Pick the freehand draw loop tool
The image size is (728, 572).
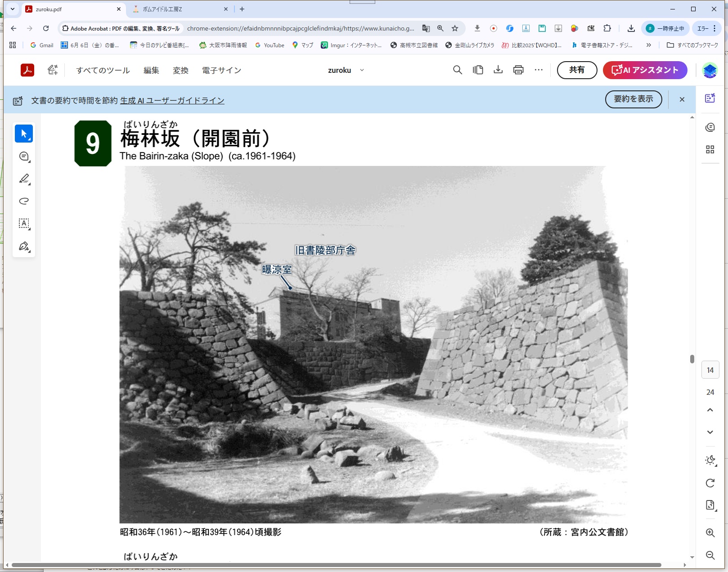tap(24, 201)
